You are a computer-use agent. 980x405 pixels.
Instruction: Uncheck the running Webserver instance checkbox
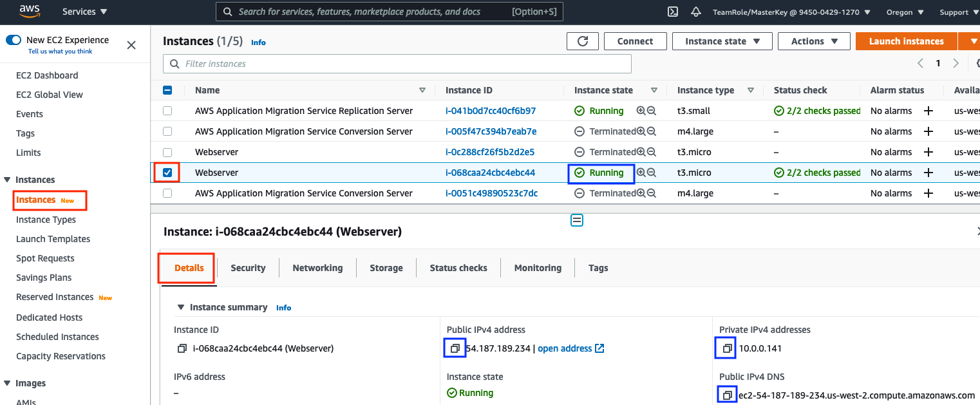coord(167,173)
